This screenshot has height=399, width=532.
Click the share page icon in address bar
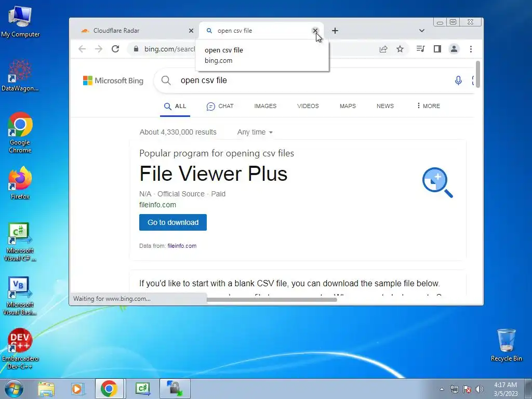tap(383, 49)
